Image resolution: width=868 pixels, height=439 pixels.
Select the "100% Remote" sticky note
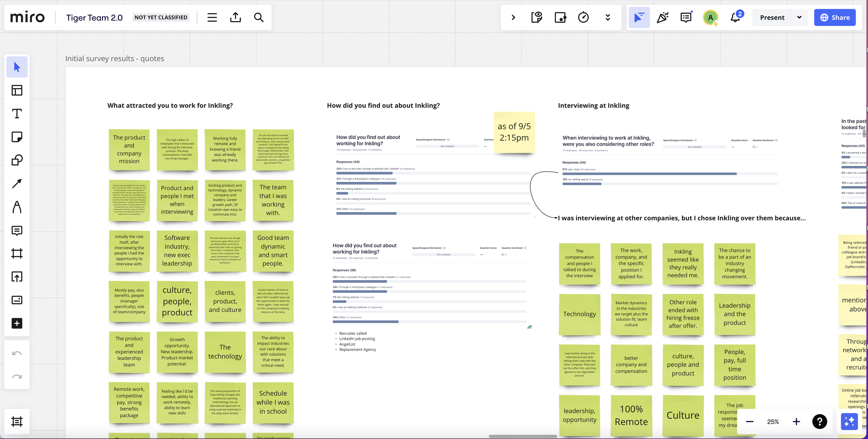(x=631, y=415)
